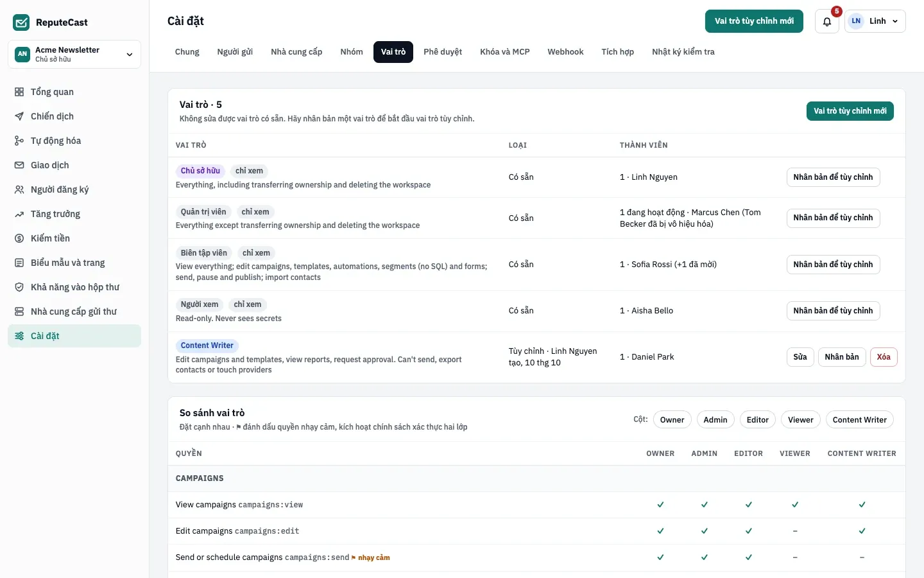Click the Content Writer role badge

tap(207, 346)
